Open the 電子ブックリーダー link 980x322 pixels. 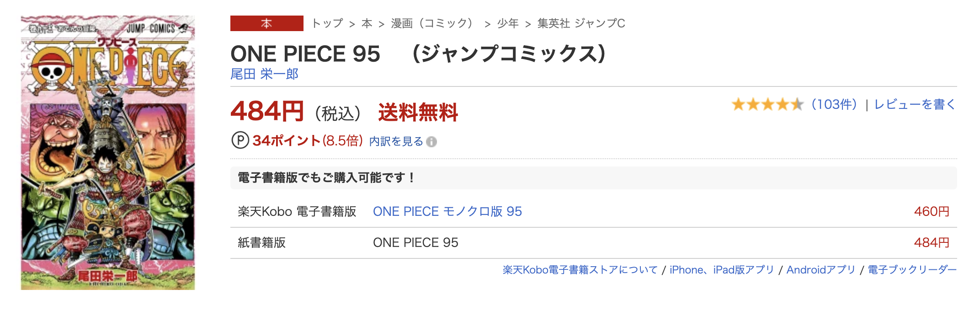pos(912,270)
